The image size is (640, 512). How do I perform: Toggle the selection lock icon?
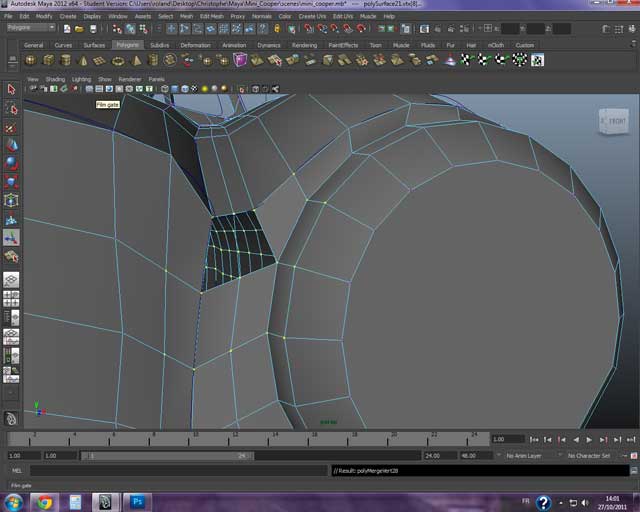[277, 29]
